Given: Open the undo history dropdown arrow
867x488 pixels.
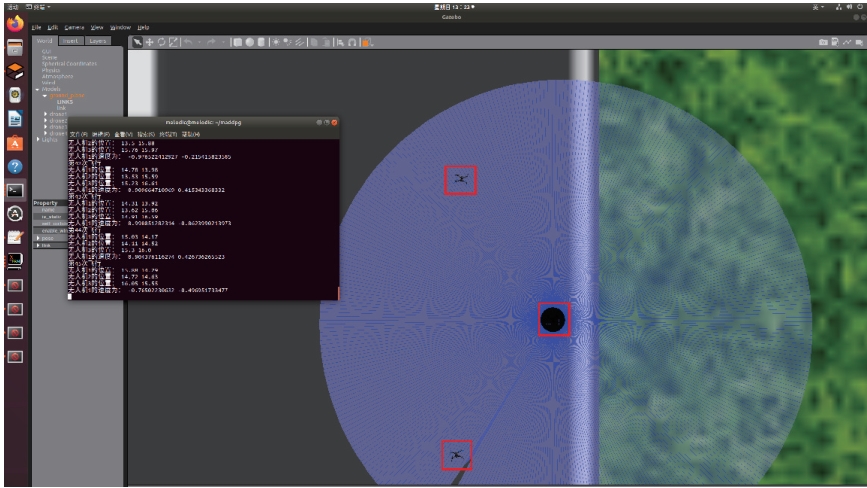Looking at the screenshot, I should tap(199, 42).
